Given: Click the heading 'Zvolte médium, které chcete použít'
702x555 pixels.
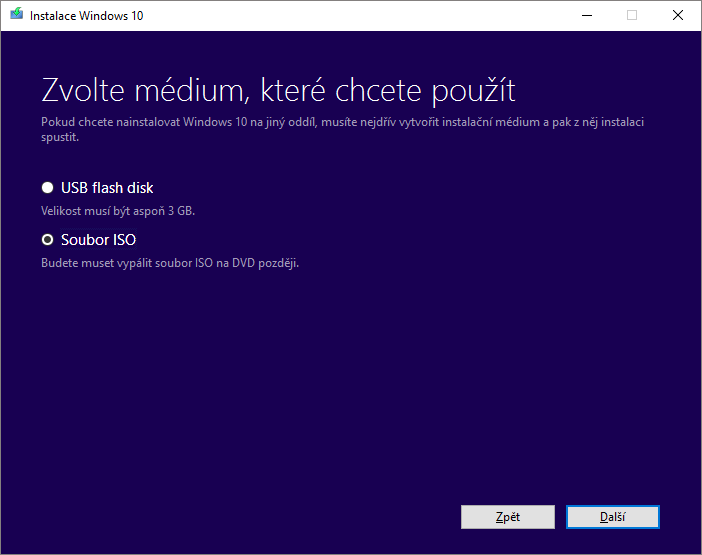Looking at the screenshot, I should [278, 91].
